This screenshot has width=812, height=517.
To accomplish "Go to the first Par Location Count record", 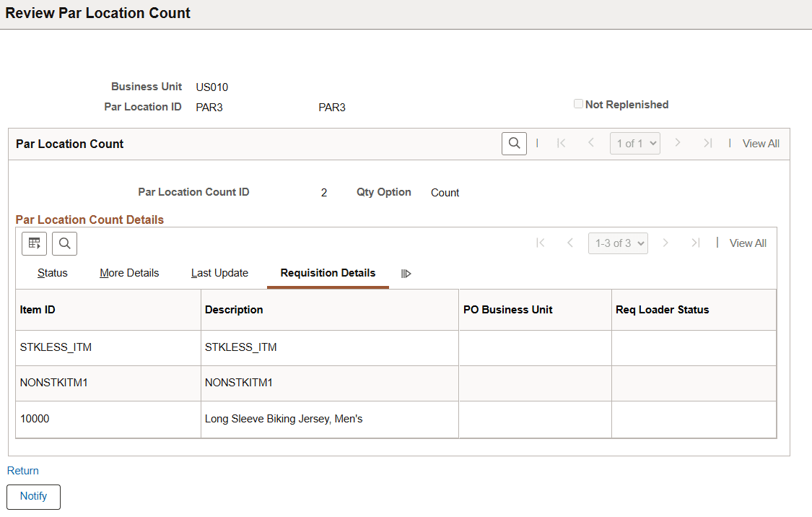I will [562, 143].
